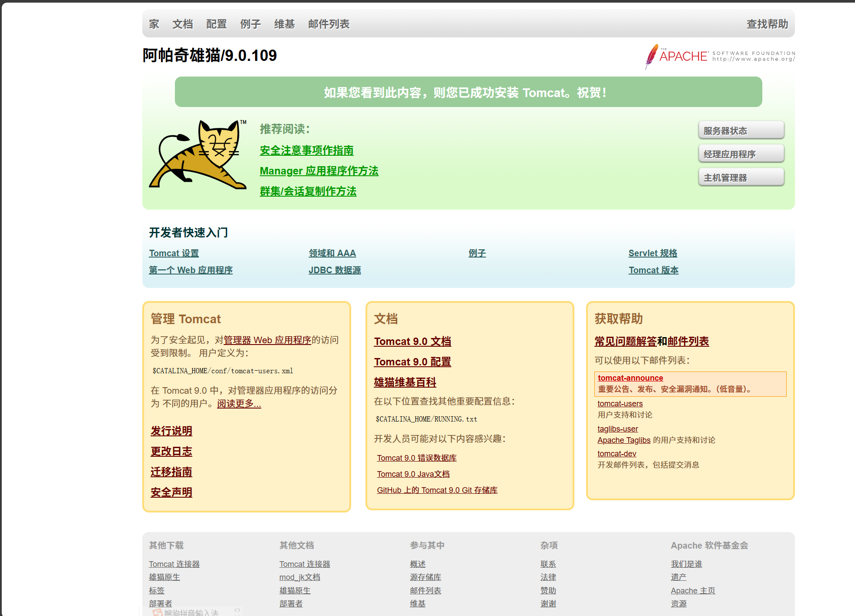
Task: Open the Tomcat 设置 quick start link
Action: [x=174, y=253]
